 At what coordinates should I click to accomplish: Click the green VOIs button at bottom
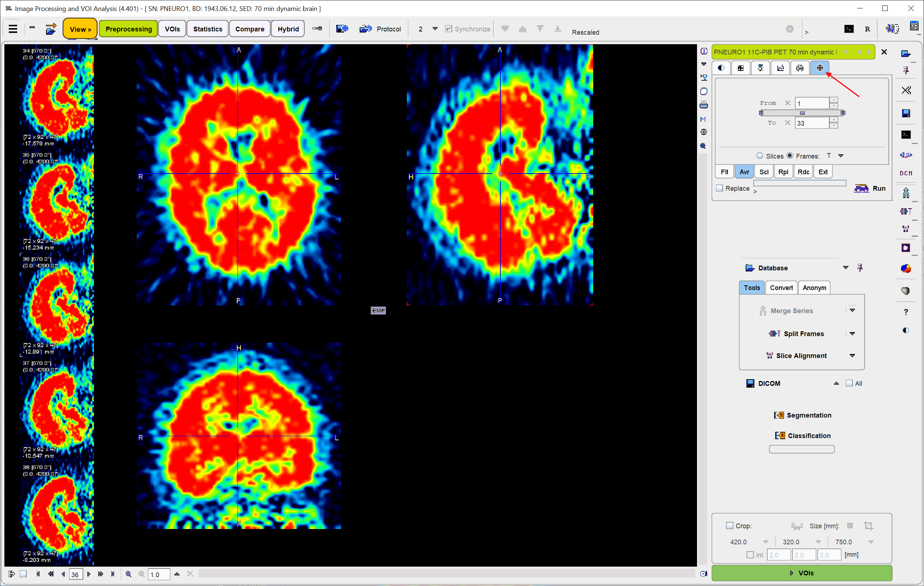click(x=802, y=573)
